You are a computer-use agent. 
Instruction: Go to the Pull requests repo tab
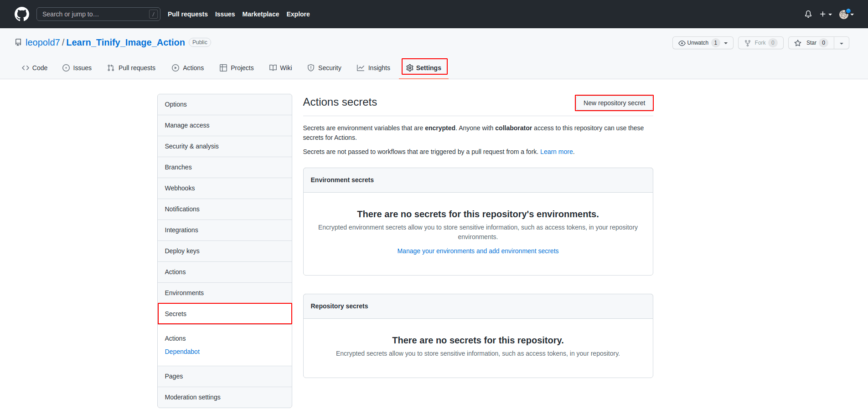pos(131,68)
